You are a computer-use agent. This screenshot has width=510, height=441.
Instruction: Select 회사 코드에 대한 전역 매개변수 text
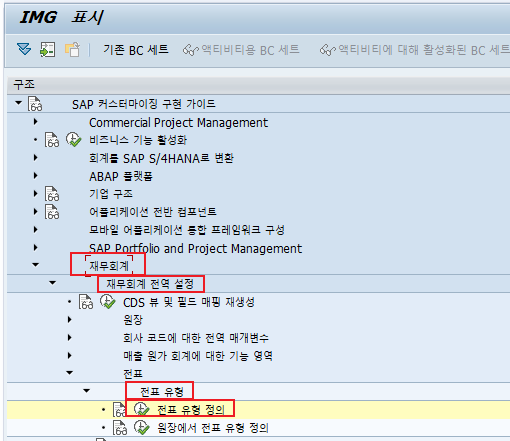tap(196, 338)
